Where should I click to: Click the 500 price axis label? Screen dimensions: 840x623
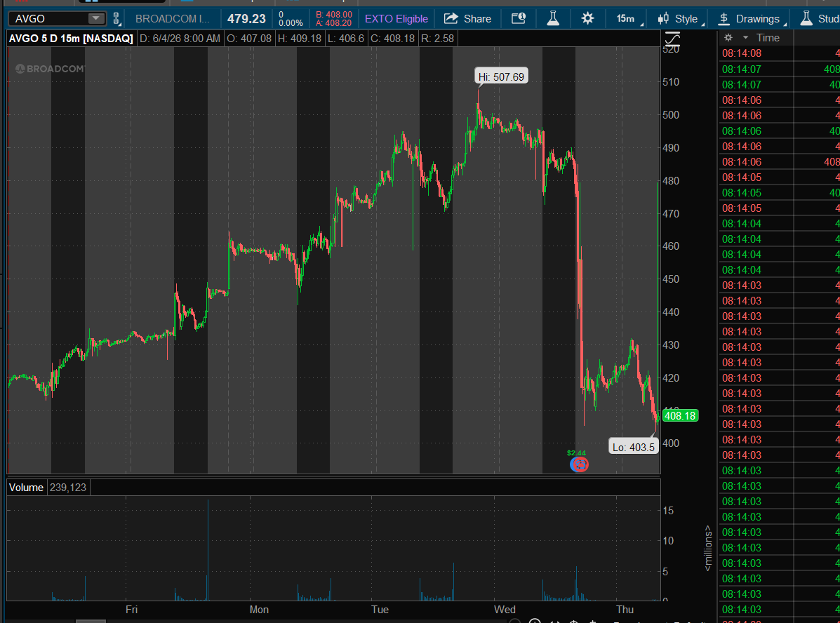[671, 114]
